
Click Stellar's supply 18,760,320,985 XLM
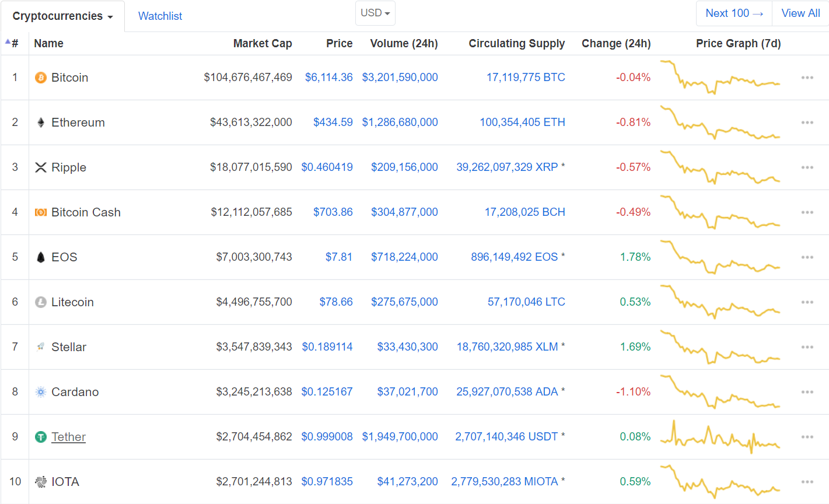tap(507, 347)
